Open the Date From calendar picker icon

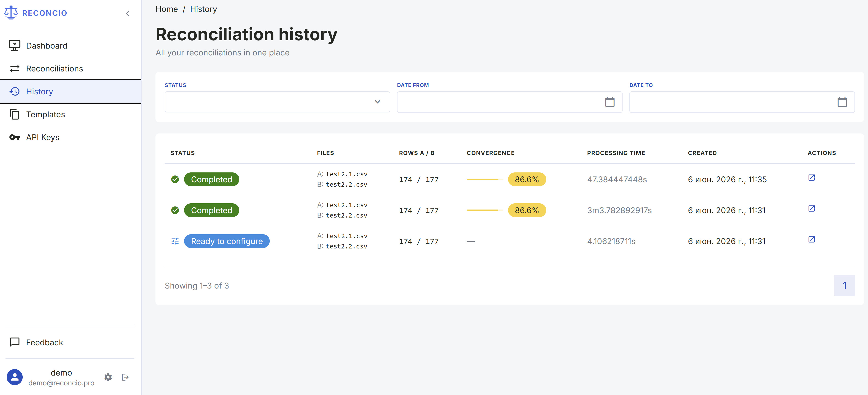coord(610,102)
